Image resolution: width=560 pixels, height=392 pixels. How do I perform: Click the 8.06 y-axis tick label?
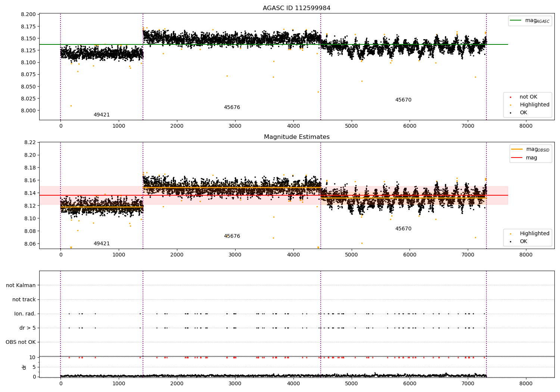(x=30, y=244)
